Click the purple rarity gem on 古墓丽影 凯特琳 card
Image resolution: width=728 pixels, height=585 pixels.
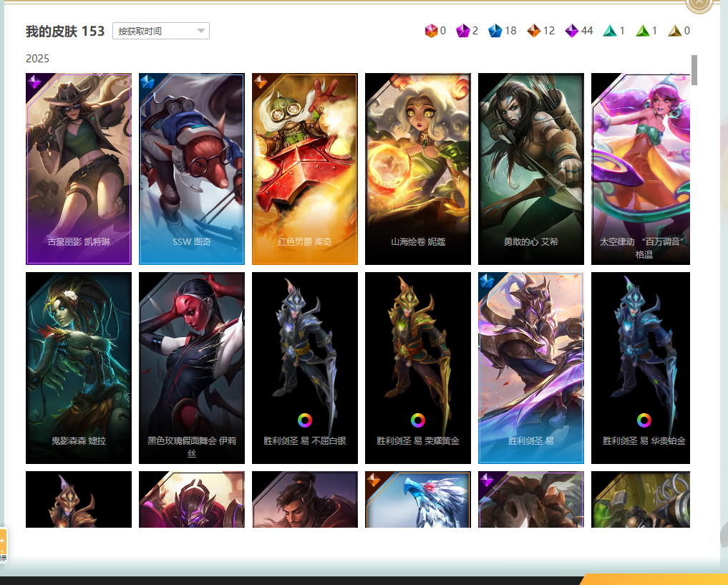(34, 82)
